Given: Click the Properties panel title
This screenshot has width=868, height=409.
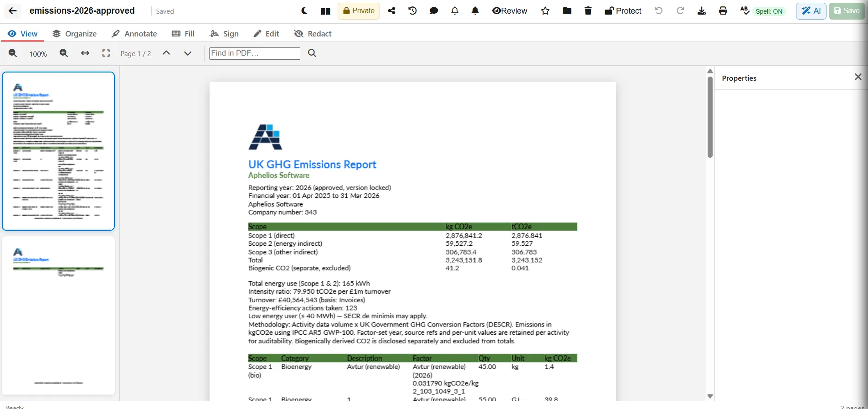Looking at the screenshot, I should [x=739, y=78].
